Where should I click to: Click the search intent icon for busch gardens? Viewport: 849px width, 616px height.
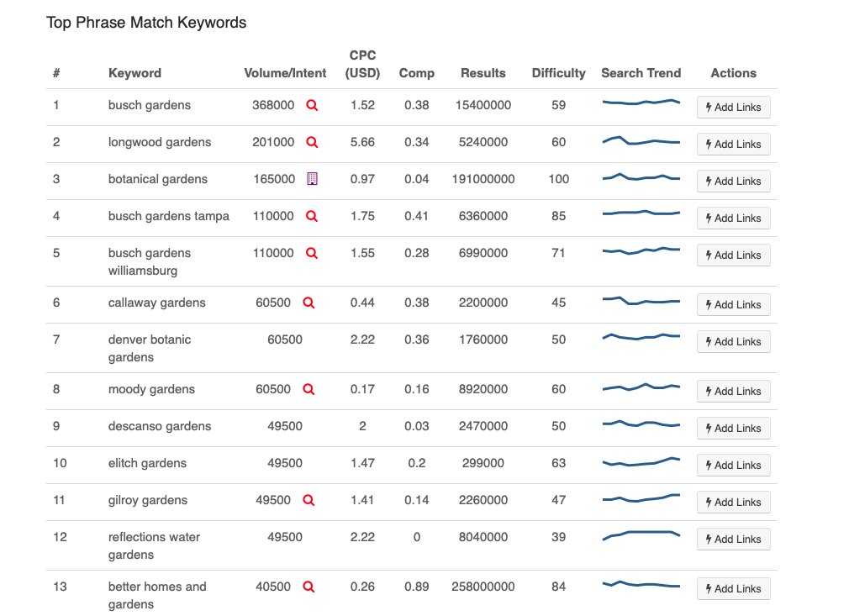tap(312, 106)
